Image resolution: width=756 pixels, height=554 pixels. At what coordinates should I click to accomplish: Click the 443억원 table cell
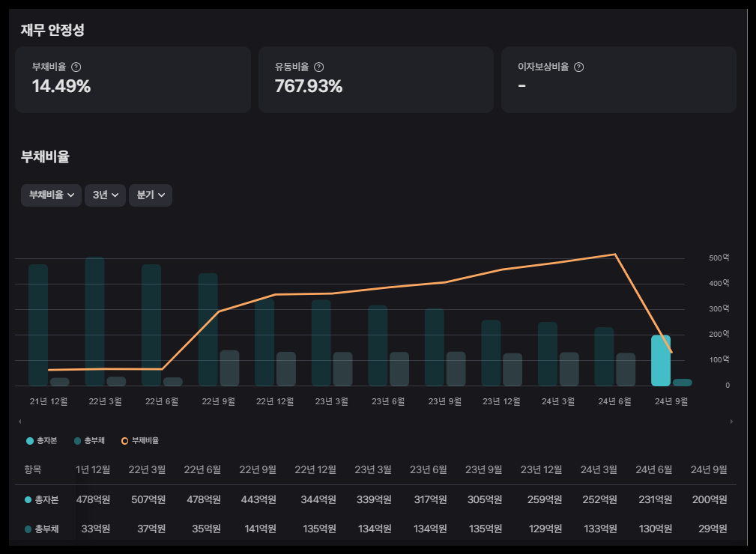coord(258,499)
